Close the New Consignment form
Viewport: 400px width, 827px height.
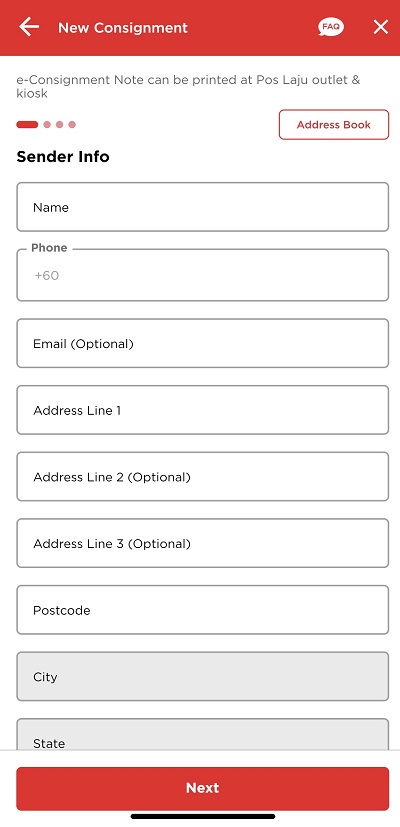[380, 27]
